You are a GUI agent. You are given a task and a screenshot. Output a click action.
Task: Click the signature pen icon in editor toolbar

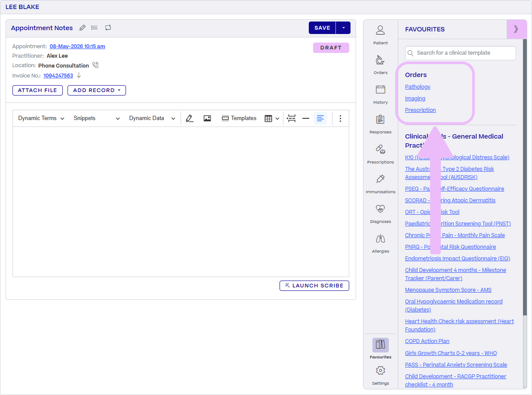190,118
